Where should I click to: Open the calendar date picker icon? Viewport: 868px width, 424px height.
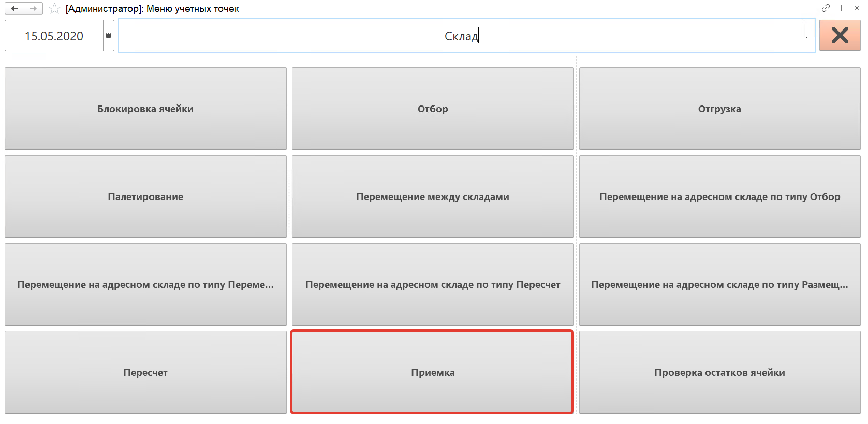click(108, 36)
